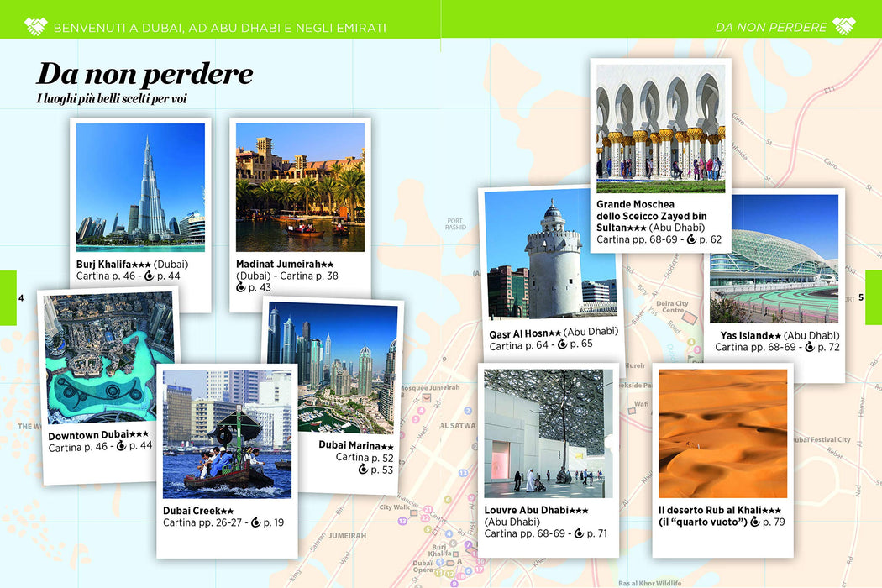Click the guide icon beside Burj Khalifa p. 44
This screenshot has height=588, width=882.
coord(149,276)
